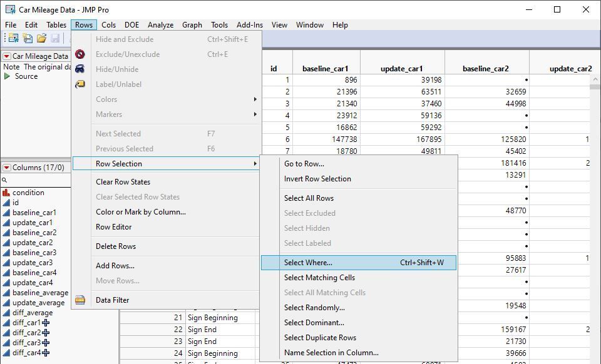Select the id column header
This screenshot has height=364, width=601.
click(x=274, y=69)
